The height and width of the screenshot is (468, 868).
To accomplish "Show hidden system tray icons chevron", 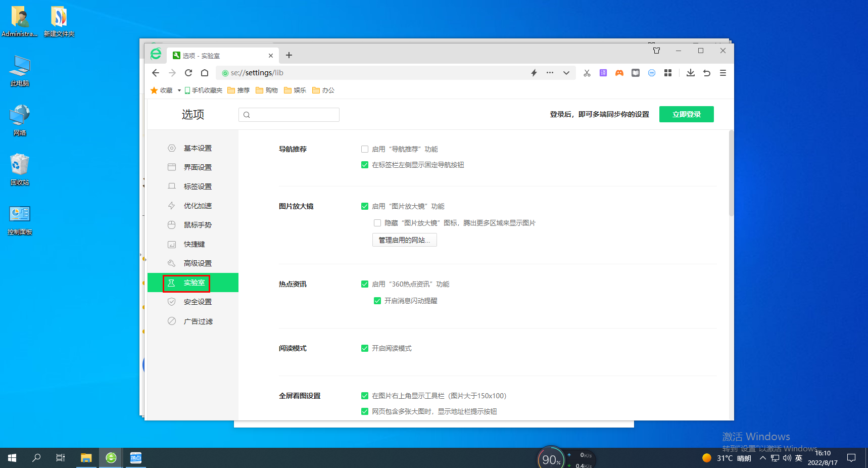I will point(763,458).
